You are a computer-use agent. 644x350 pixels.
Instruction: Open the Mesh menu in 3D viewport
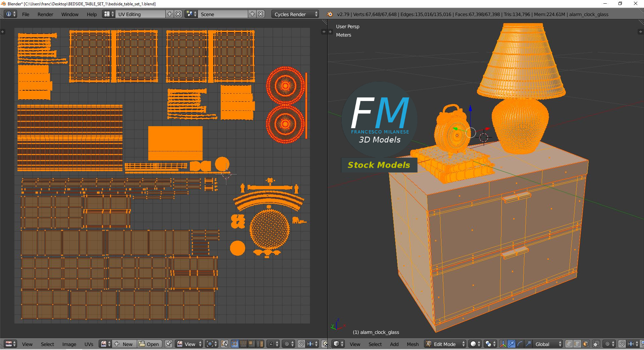(x=413, y=344)
